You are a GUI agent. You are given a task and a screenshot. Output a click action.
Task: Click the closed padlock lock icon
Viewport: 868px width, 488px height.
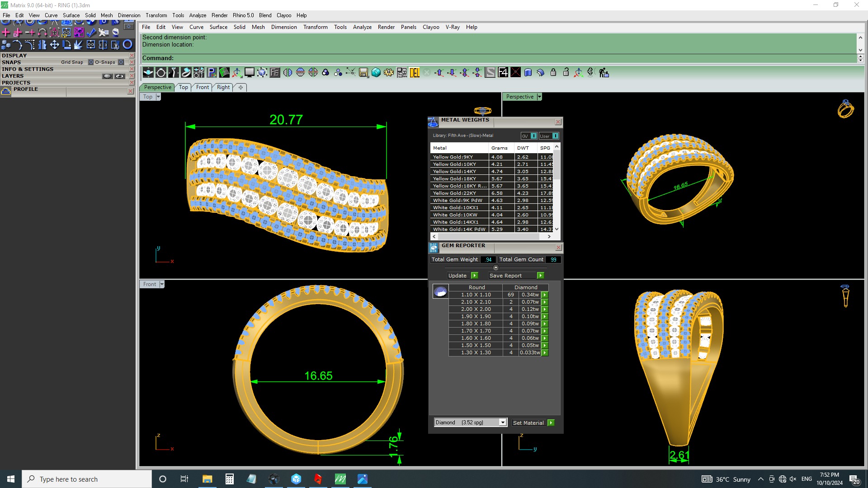553,72
